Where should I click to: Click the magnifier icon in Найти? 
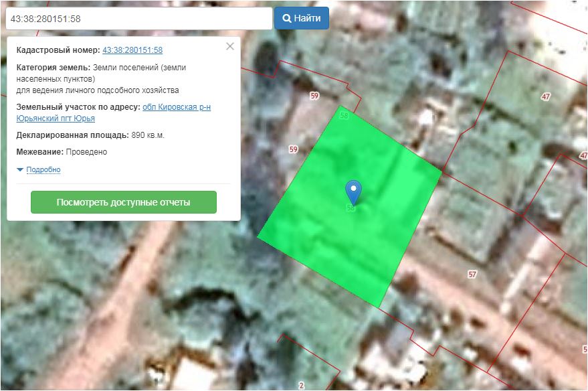tap(287, 18)
